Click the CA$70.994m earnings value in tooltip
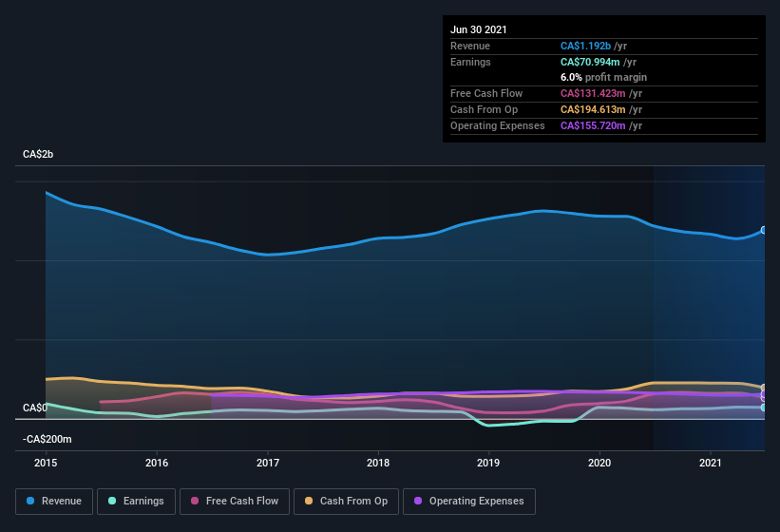 tap(590, 62)
